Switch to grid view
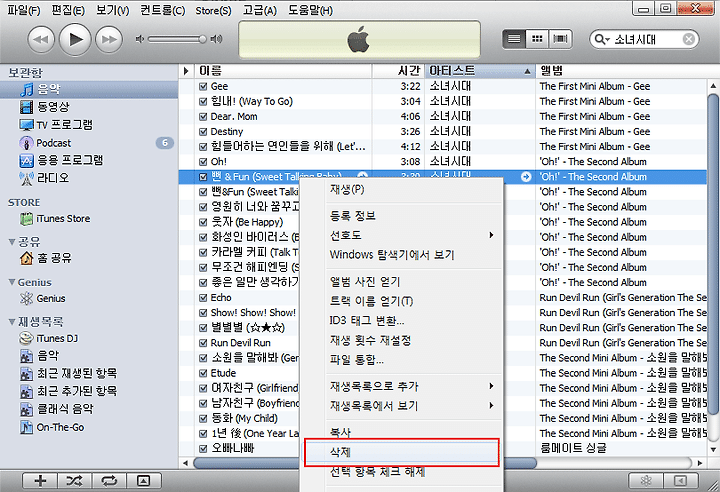Image resolution: width=720 pixels, height=492 pixels. 537,39
